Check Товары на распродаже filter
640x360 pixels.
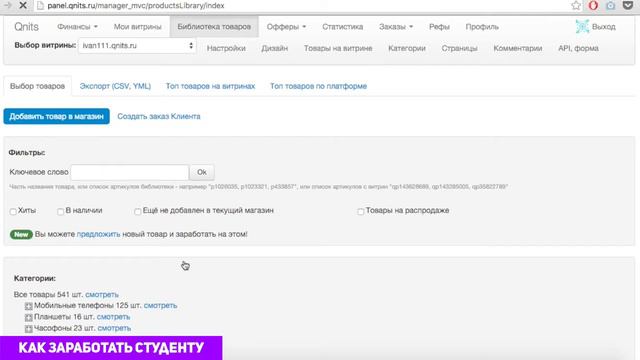point(360,211)
